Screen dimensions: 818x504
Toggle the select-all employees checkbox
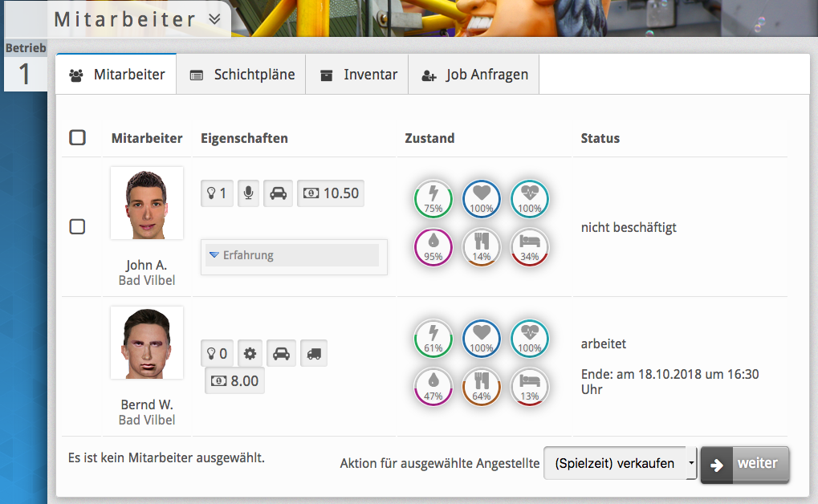click(x=77, y=138)
